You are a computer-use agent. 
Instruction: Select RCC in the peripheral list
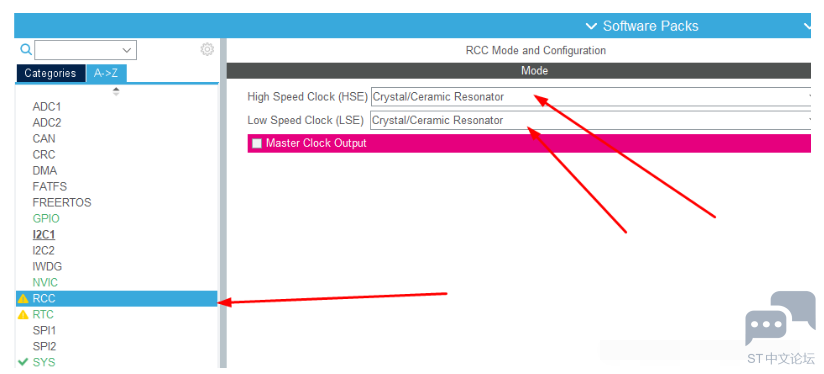[x=117, y=298]
